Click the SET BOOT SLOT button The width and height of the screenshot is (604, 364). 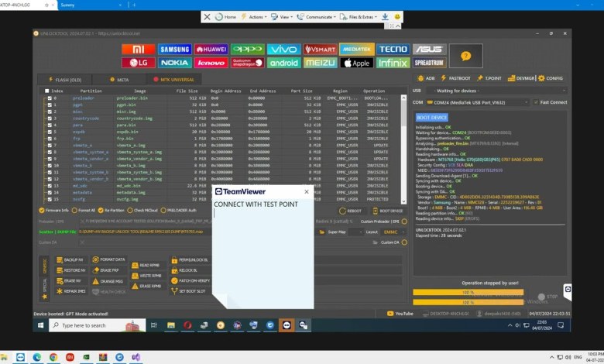(190, 291)
